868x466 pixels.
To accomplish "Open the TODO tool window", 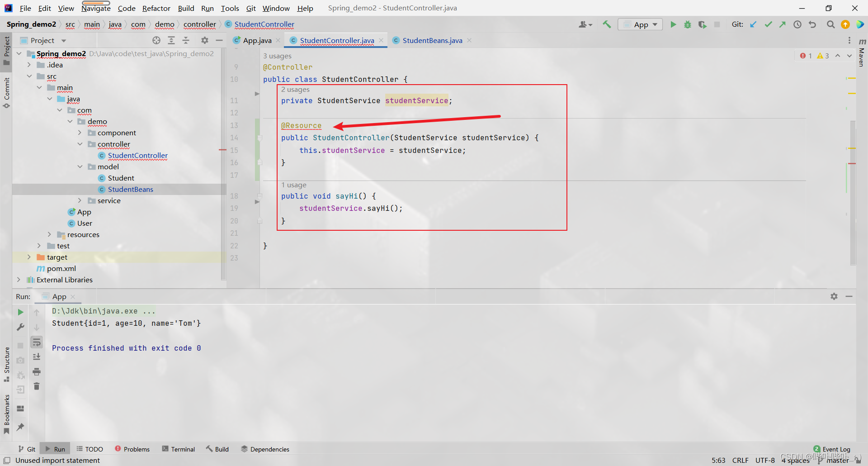I will click(90, 449).
